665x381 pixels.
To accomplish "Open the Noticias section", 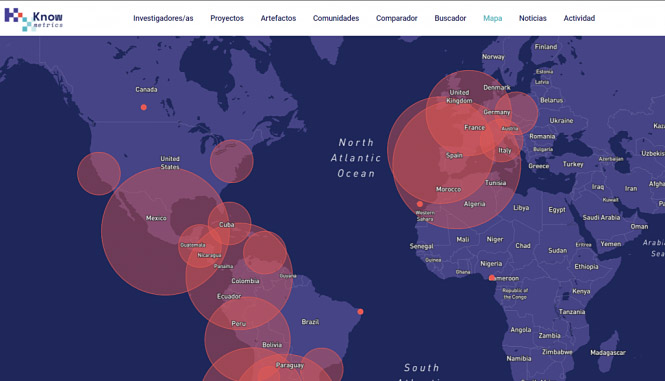I will coord(533,18).
